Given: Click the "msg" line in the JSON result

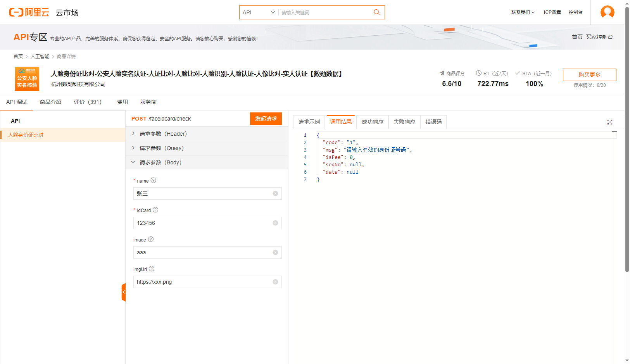Looking at the screenshot, I should point(367,150).
